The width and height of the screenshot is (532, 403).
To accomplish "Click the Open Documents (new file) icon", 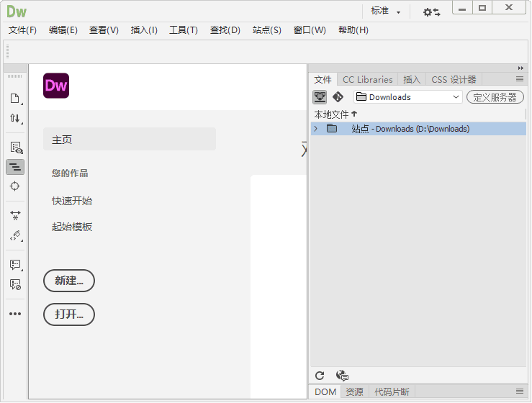I will click(15, 99).
